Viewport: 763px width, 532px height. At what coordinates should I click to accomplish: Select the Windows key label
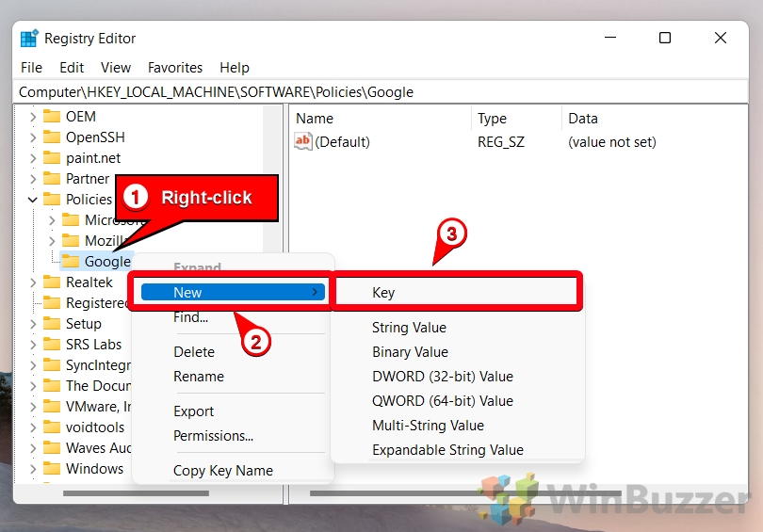(x=94, y=468)
